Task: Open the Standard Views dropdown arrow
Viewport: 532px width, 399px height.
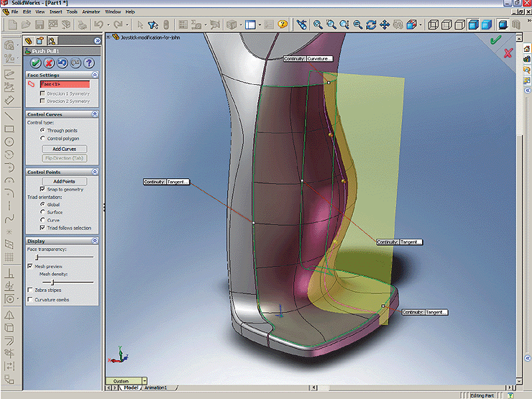Action: pos(421,24)
